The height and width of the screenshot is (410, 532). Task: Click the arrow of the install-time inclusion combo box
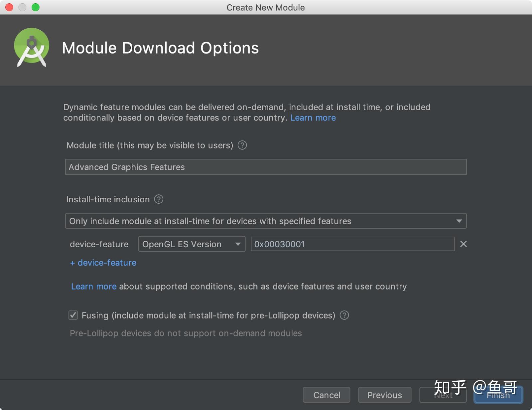[x=459, y=221]
